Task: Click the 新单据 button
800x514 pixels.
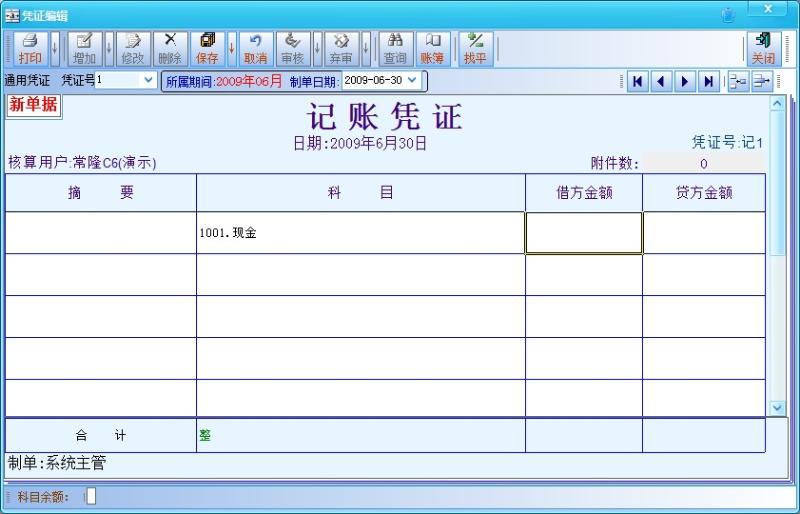Action: 33,104
